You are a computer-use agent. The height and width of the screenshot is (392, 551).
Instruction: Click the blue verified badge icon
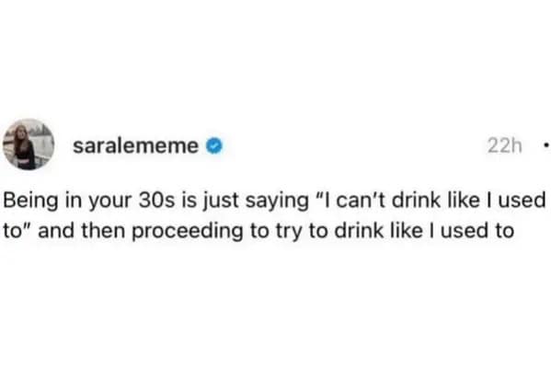(x=213, y=146)
